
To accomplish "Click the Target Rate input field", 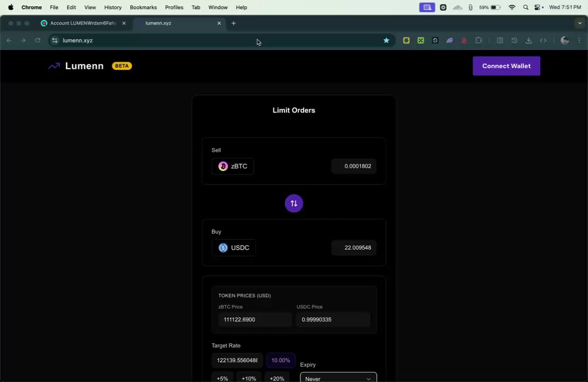I will pos(237,360).
